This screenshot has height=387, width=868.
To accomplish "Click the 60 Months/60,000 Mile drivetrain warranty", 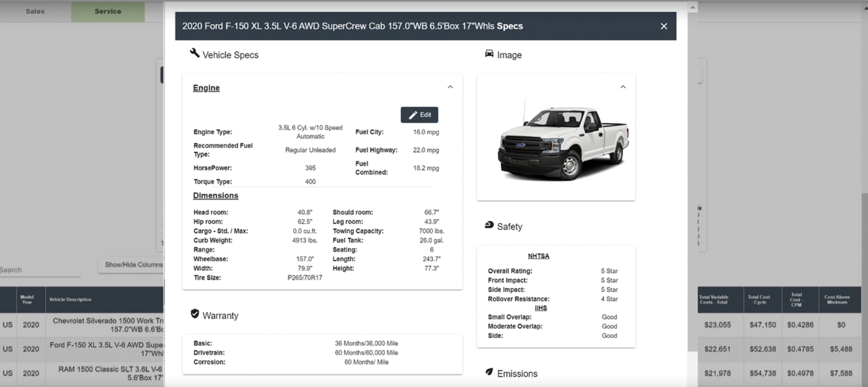I will click(x=366, y=353).
